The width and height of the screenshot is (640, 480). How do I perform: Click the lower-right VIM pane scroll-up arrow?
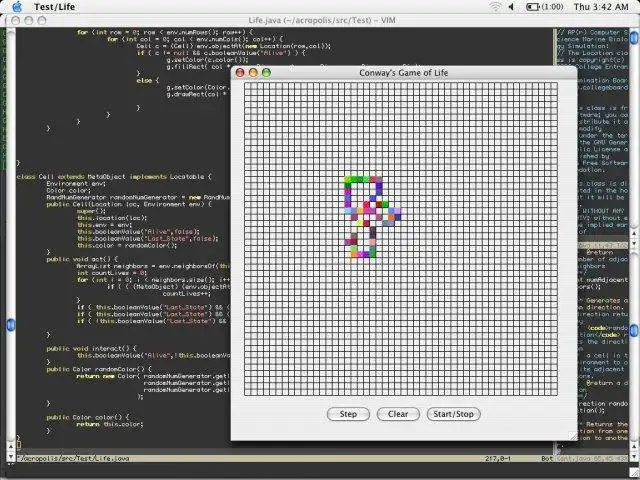point(634,447)
